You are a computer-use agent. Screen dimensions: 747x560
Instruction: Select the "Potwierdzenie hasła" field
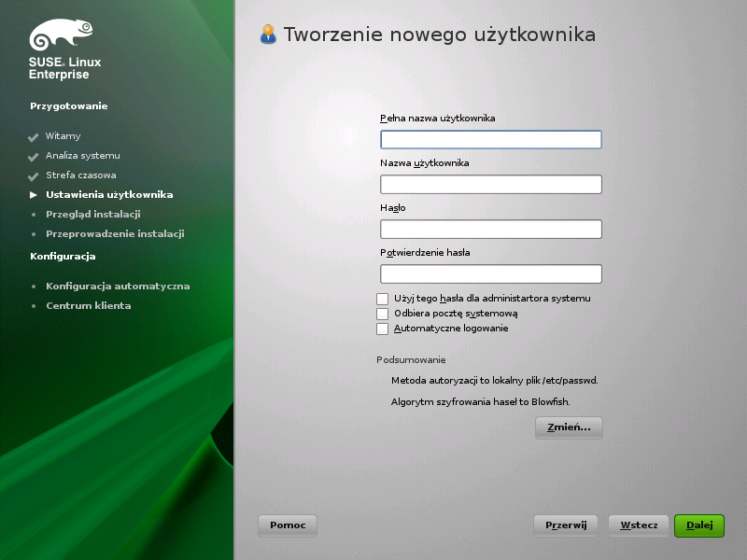click(x=491, y=273)
